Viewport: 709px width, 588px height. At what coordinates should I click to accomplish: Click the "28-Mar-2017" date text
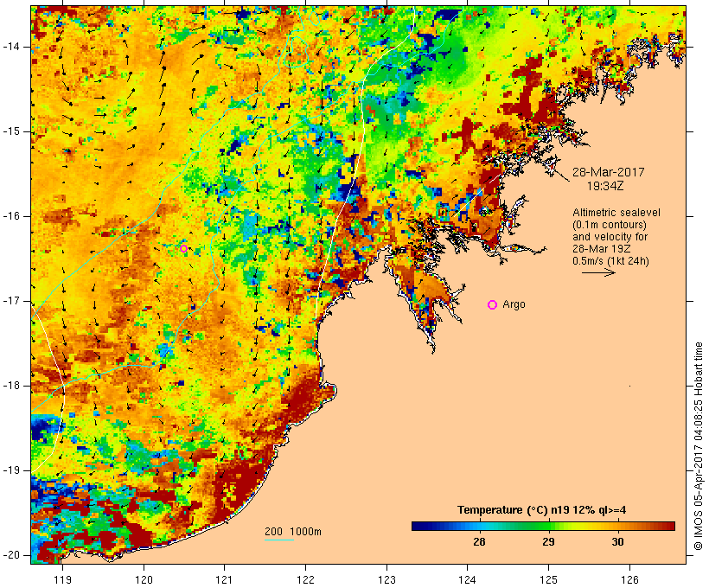tap(608, 172)
